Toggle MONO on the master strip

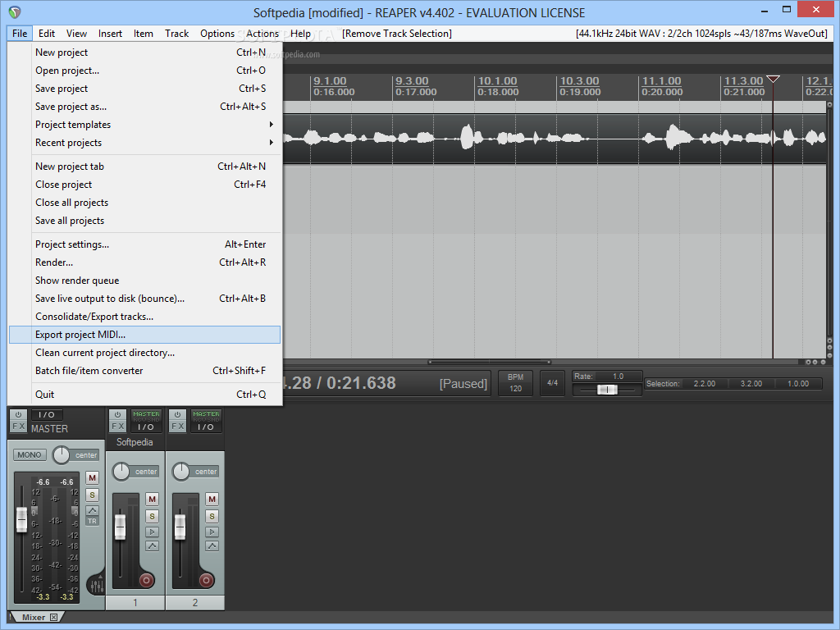pos(30,454)
